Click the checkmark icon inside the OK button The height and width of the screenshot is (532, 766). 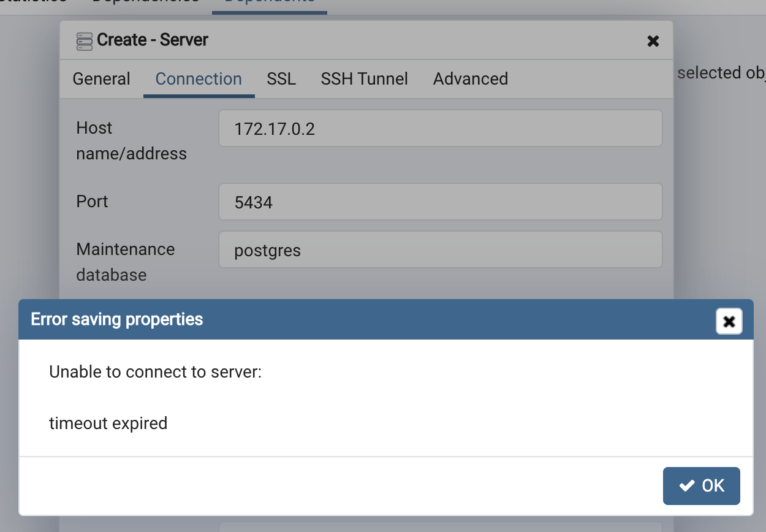(686, 485)
